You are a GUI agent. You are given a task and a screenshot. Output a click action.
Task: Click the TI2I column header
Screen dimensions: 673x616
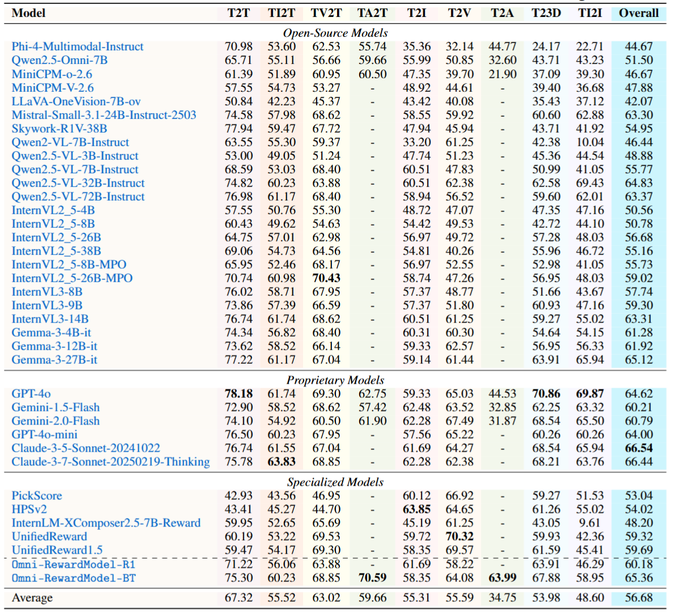[590, 13]
